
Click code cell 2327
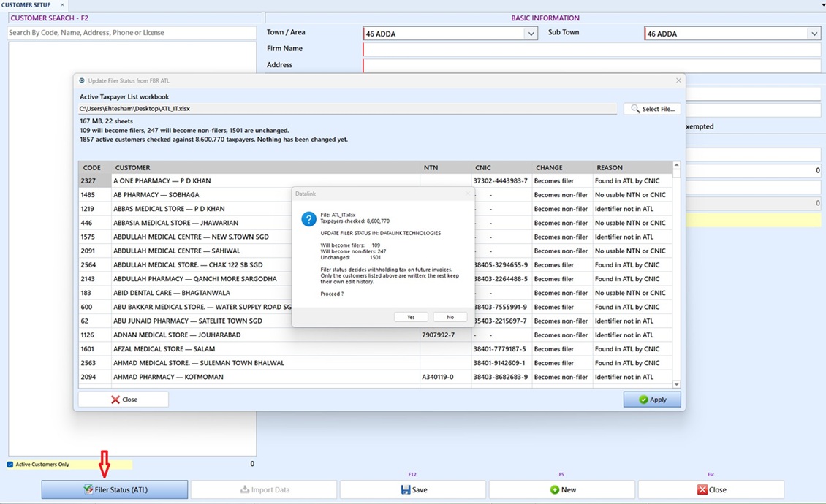point(95,180)
